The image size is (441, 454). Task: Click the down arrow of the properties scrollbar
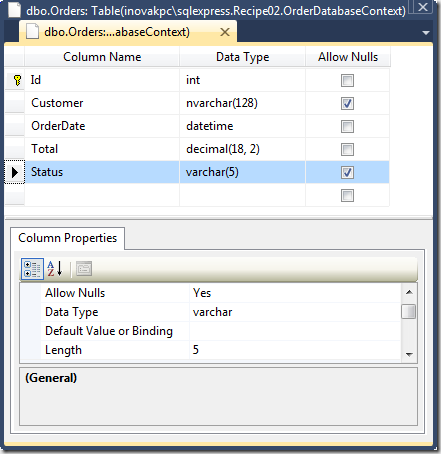pos(409,354)
